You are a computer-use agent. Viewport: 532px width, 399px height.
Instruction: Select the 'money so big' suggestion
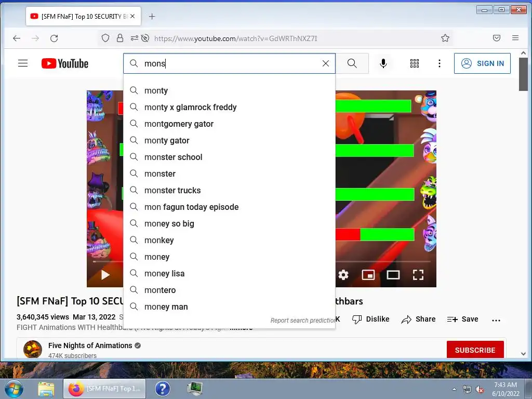229,223
